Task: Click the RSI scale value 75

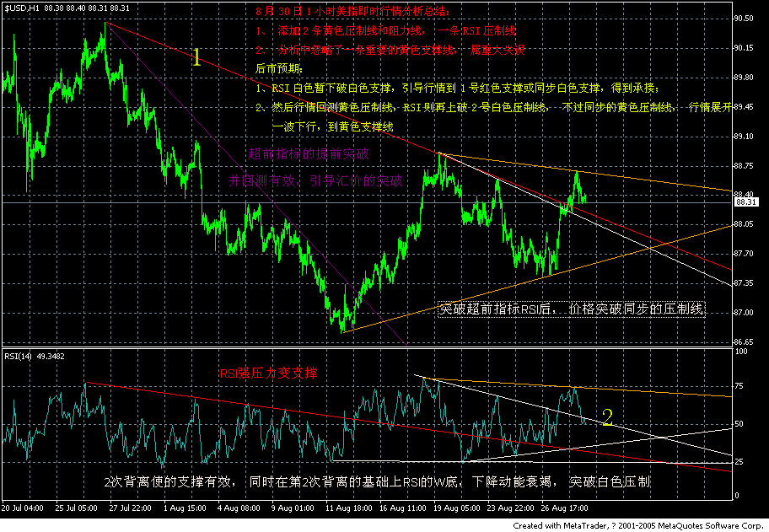Action: [x=739, y=386]
